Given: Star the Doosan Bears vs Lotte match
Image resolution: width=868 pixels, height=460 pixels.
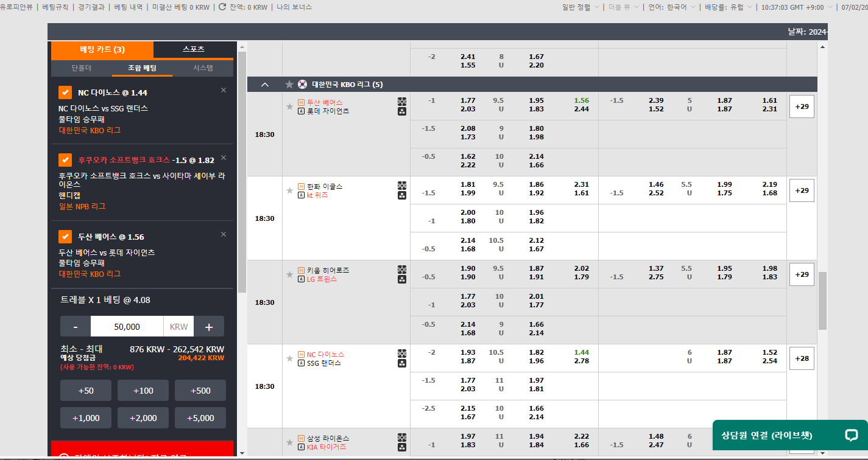Looking at the screenshot, I should pyautogui.click(x=289, y=106).
